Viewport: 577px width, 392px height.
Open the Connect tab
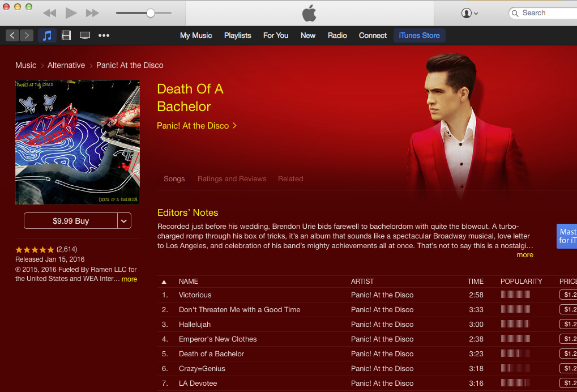click(373, 35)
